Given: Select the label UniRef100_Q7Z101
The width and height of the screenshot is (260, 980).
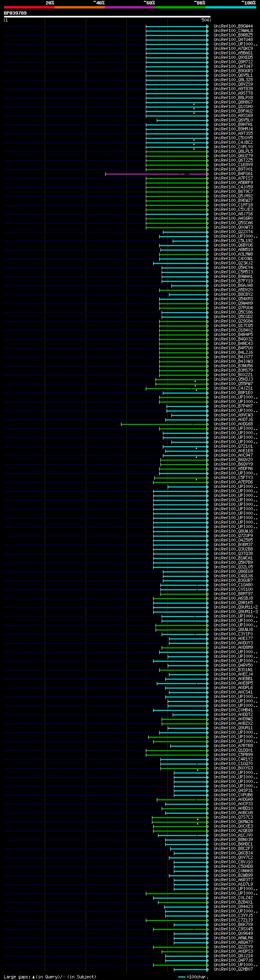Looking at the screenshot, I should click(233, 447).
